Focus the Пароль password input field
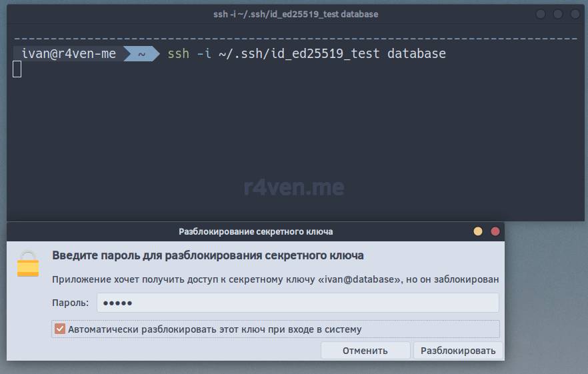588x374 pixels. point(297,303)
